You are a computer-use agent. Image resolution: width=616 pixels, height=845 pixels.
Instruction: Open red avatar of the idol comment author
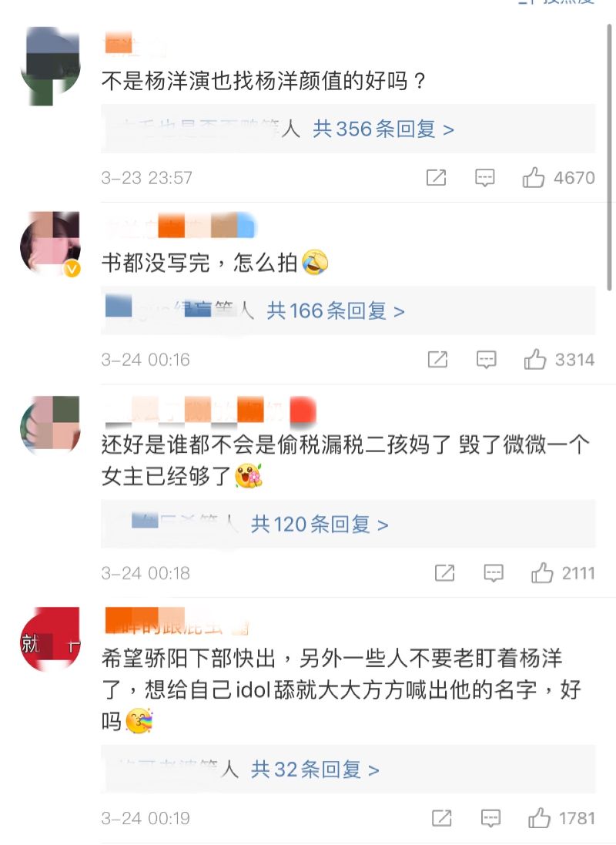click(50, 639)
